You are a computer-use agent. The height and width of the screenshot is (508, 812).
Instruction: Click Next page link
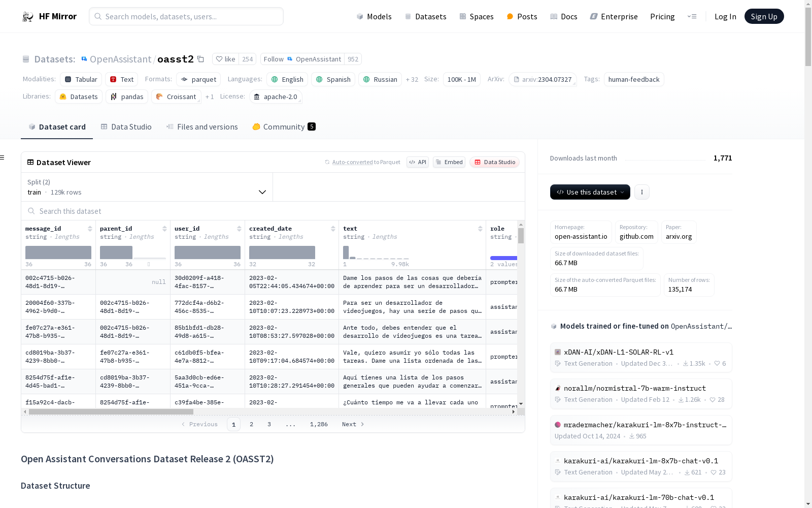pos(353,424)
